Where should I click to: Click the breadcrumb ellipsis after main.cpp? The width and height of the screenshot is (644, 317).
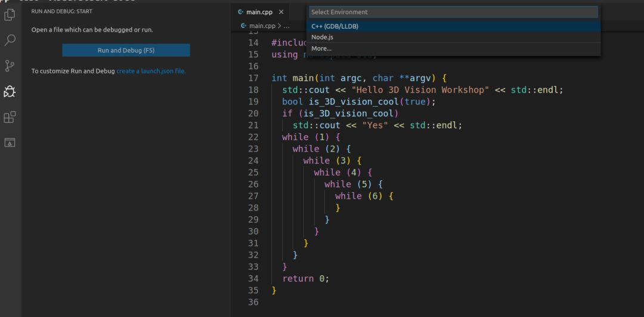click(286, 26)
